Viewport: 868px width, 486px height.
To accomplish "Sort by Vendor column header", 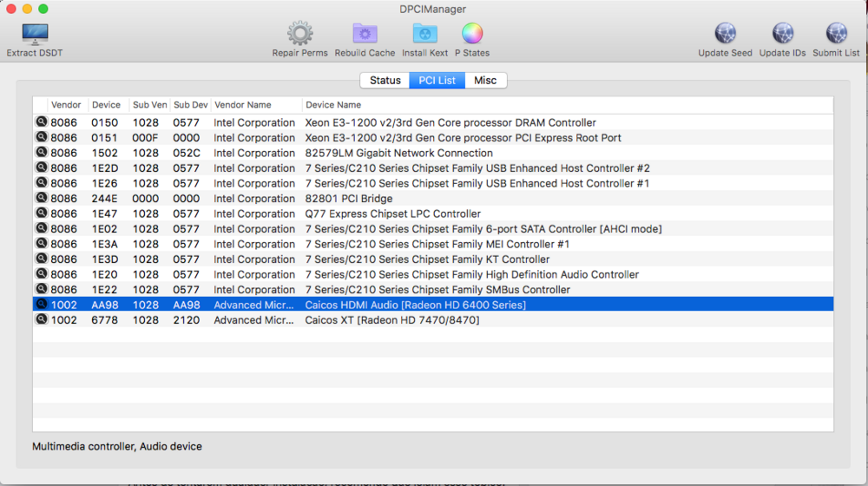I will (x=66, y=105).
